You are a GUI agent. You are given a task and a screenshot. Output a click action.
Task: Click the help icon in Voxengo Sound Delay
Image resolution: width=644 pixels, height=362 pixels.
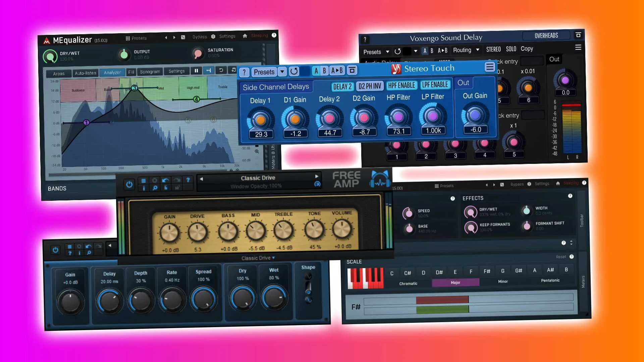[365, 40]
